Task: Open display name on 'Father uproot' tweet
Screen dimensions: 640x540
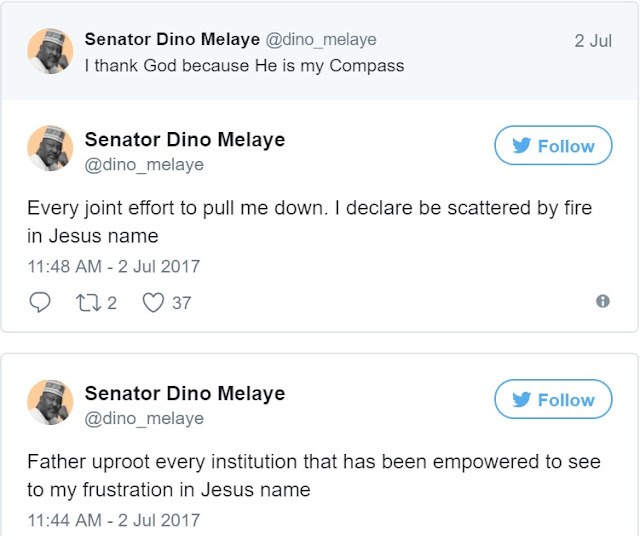Action: coord(184,394)
